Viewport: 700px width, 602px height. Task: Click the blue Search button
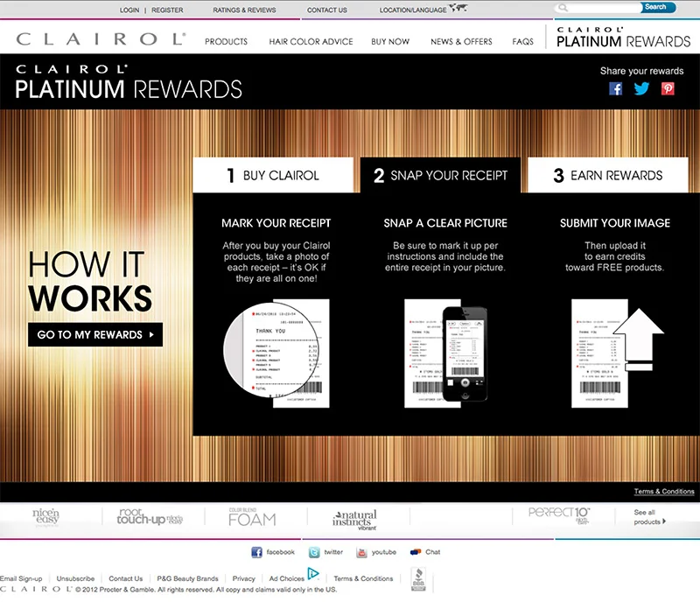tap(659, 7)
